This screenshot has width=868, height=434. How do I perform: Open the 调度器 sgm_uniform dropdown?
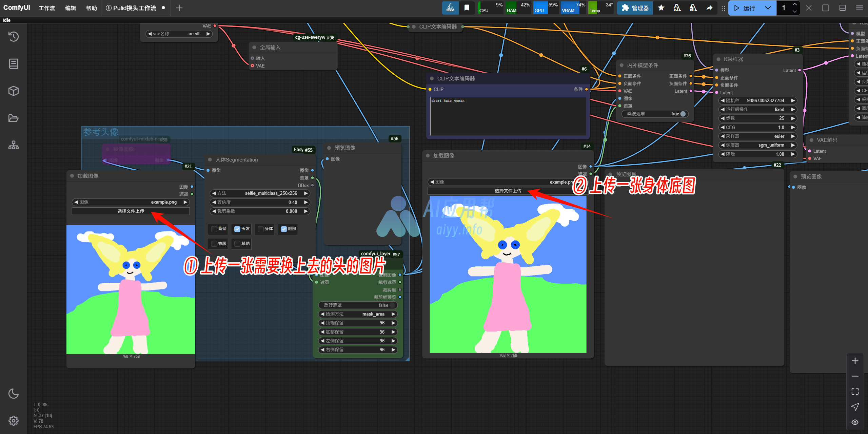click(x=757, y=145)
